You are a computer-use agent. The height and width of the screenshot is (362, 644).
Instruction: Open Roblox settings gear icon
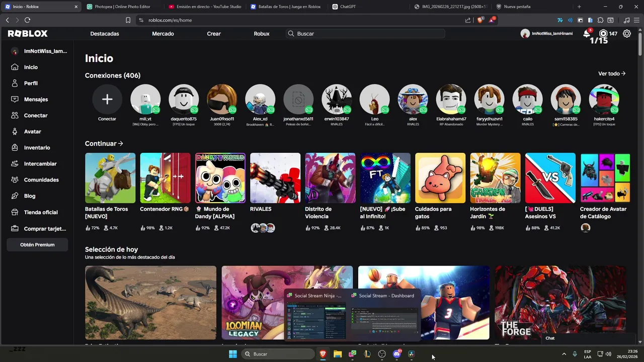[627, 34]
